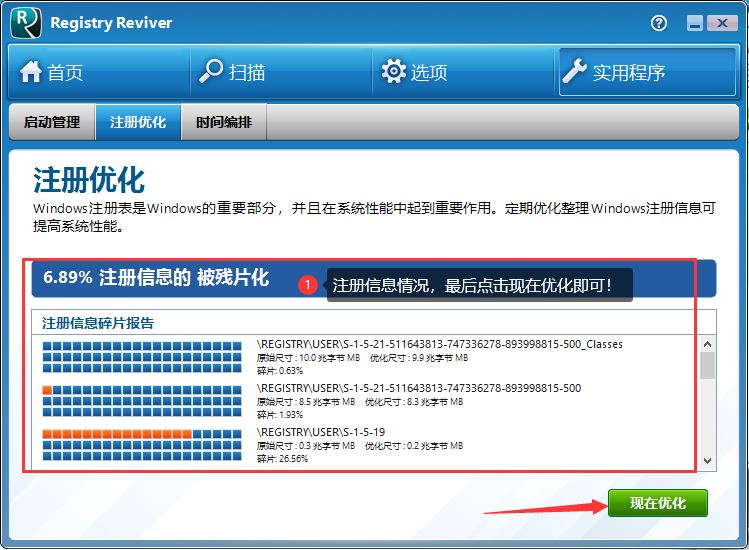This screenshot has width=749, height=550.
Task: Open the 选项 main tab
Action: pos(463,72)
